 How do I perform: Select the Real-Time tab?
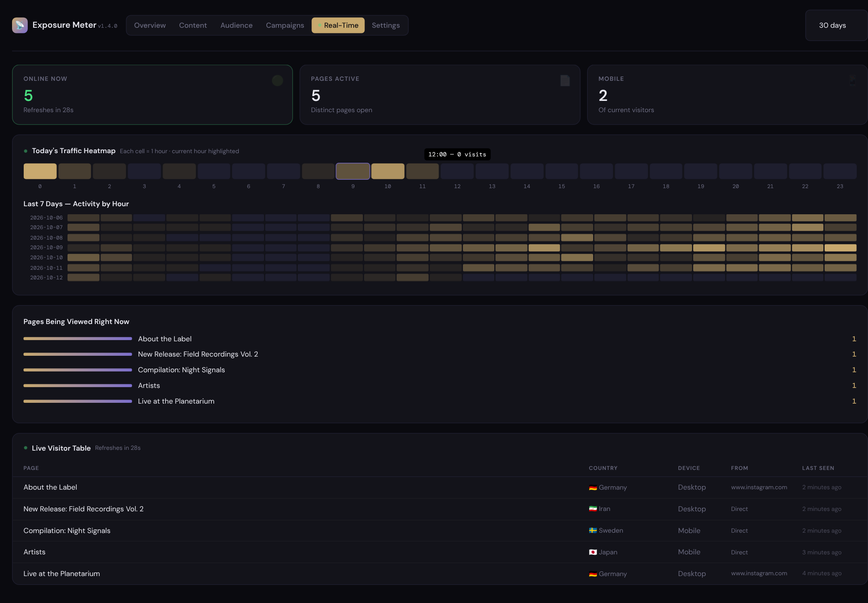[x=338, y=25]
